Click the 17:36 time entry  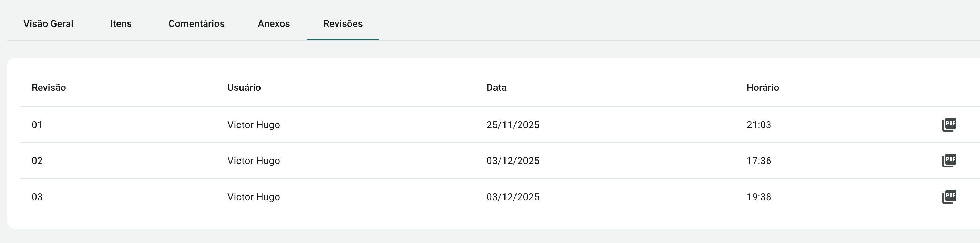[x=758, y=161]
